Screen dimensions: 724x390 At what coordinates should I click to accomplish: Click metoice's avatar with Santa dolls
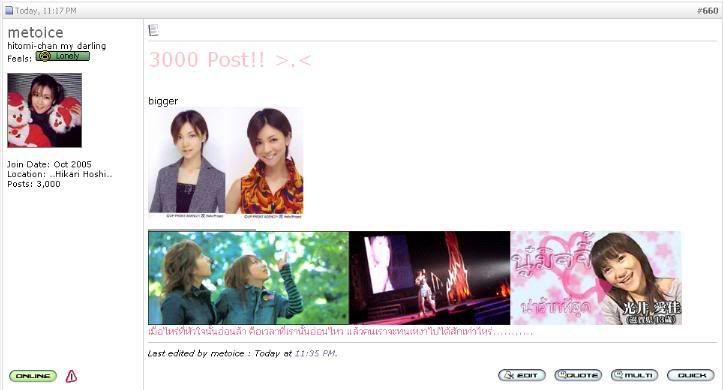coord(45,110)
